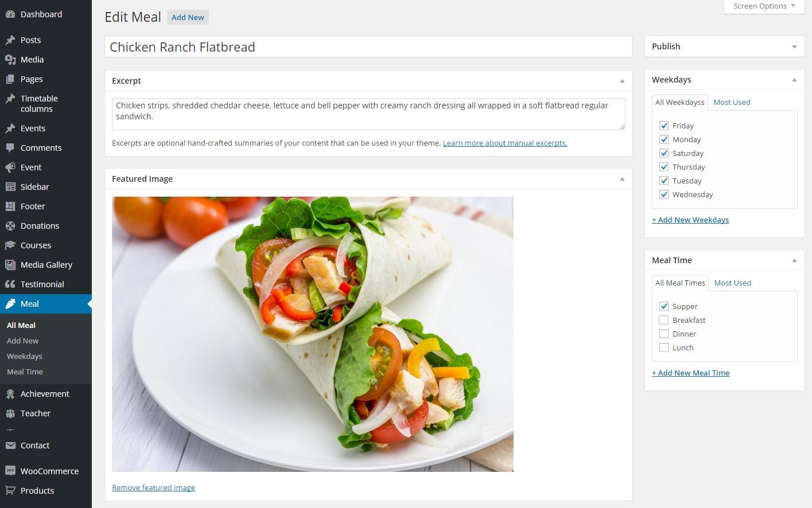Click the Remove featured image link
Viewport: 812px width, 508px height.
(x=153, y=487)
